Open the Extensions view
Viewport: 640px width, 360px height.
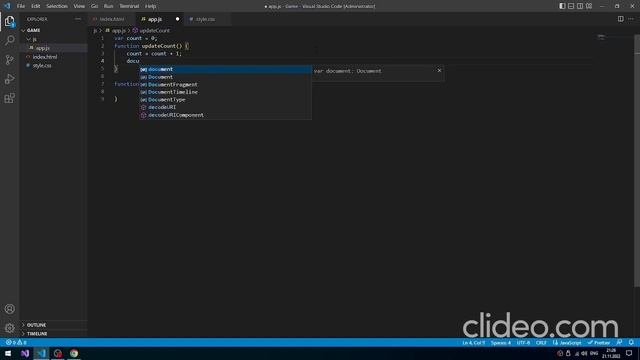click(x=9, y=98)
